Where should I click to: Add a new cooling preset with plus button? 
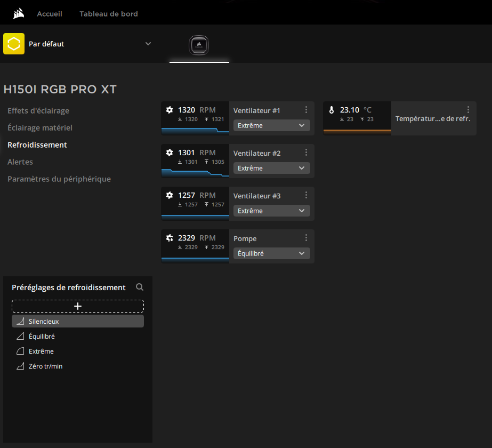click(78, 306)
